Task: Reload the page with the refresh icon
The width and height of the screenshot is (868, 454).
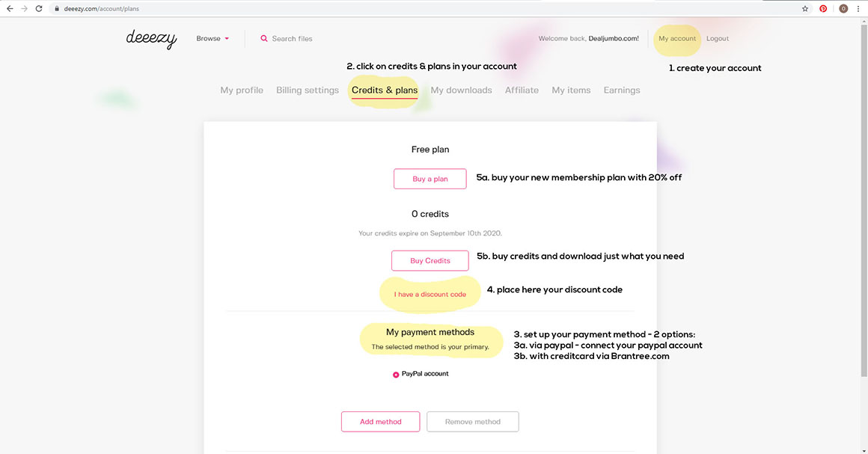Action: point(40,9)
